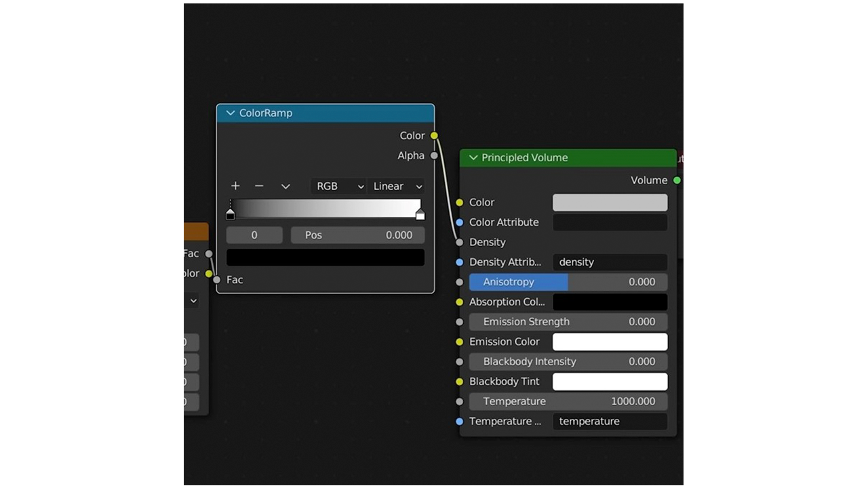Open the white Emission Color swatch
This screenshot has height=488, width=868.
coord(610,342)
